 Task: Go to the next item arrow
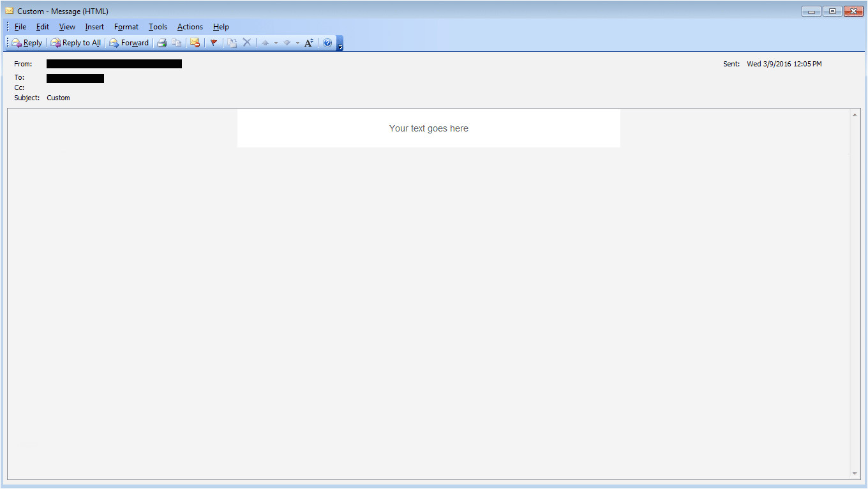coord(287,43)
